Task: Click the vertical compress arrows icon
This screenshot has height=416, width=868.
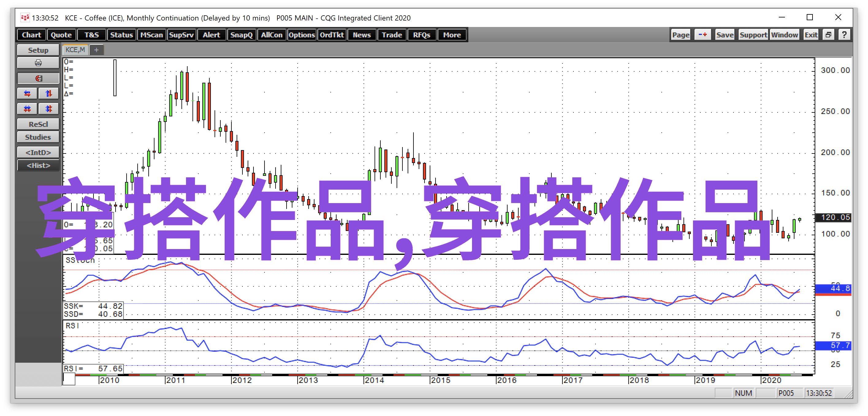Action: (48, 109)
